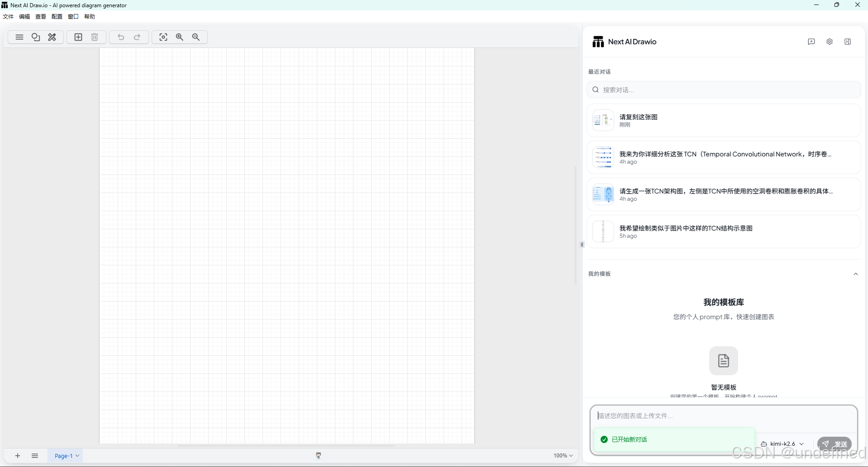The image size is (868, 467).
Task: Toggle the sidebar menu icon in toolbar
Action: coord(19,37)
